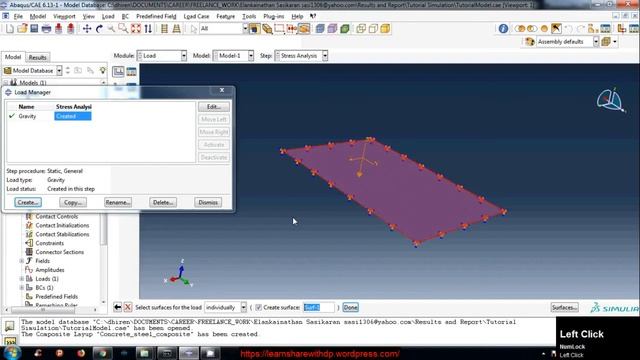Click the shaded render style icon
Image resolution: width=640 pixels, height=360 pixels.
pyautogui.click(x=385, y=29)
